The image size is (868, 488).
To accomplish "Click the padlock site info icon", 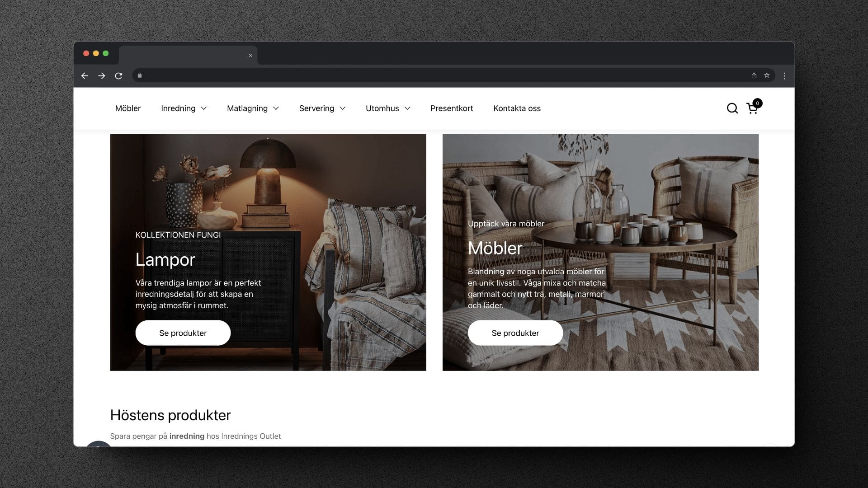I will pos(140,75).
